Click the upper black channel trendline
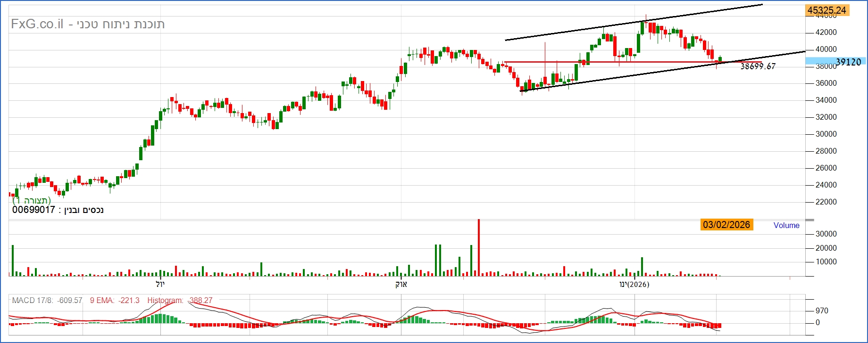This screenshot has width=868, height=343. click(x=634, y=22)
